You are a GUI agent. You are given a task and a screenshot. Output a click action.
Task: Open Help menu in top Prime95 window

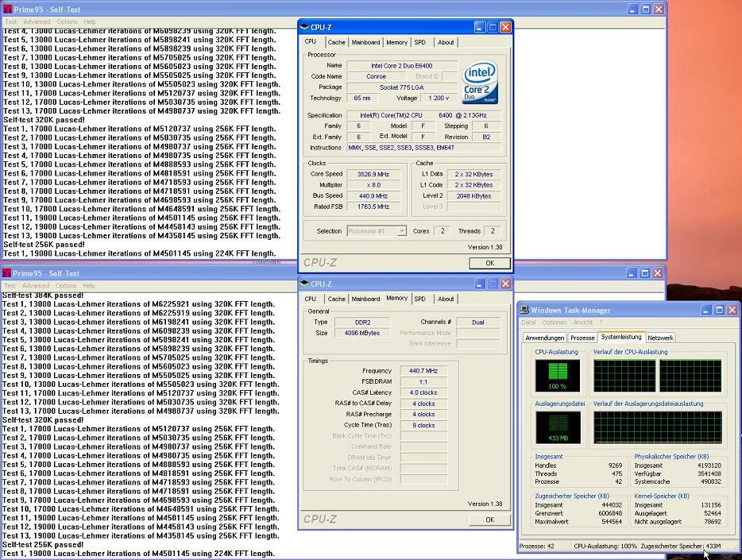[90, 21]
